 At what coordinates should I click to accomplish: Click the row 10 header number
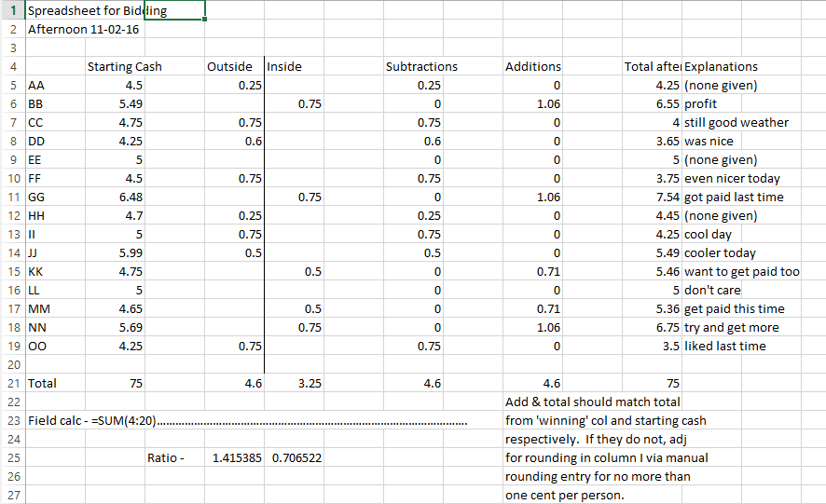(13, 178)
